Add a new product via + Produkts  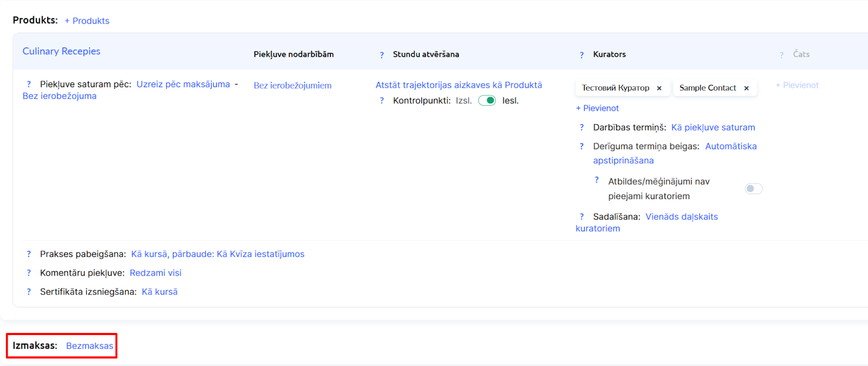(x=87, y=21)
